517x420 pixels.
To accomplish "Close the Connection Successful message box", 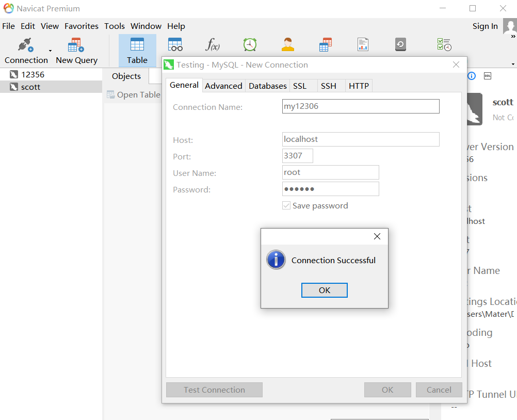I will point(377,236).
